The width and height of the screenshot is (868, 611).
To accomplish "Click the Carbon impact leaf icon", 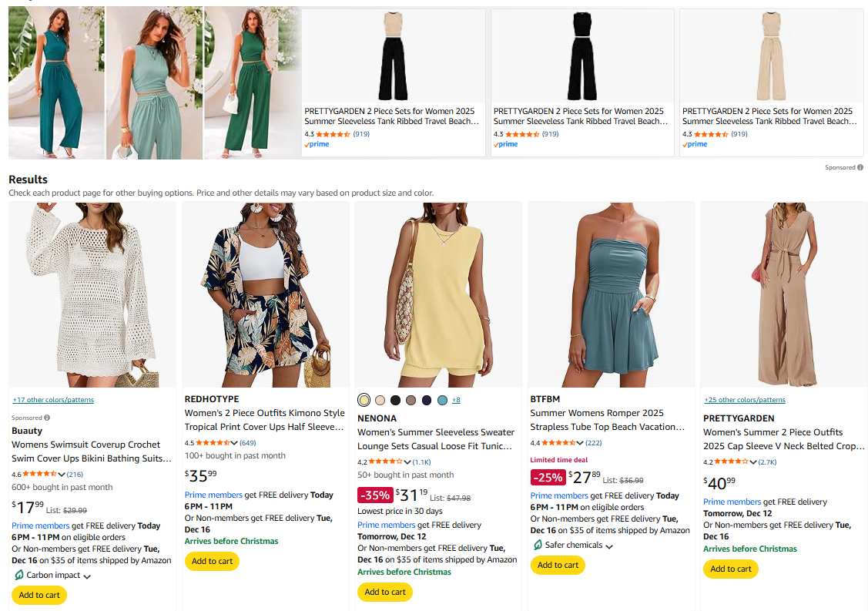I will click(20, 575).
